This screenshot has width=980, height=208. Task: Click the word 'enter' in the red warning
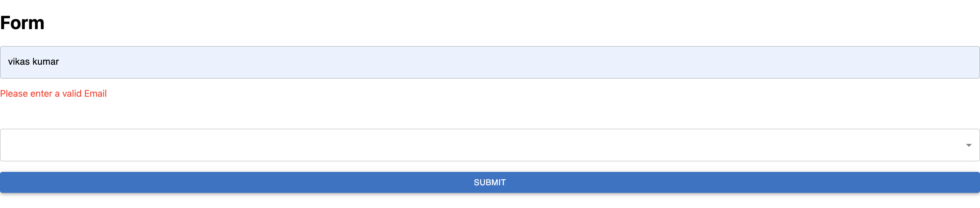41,94
